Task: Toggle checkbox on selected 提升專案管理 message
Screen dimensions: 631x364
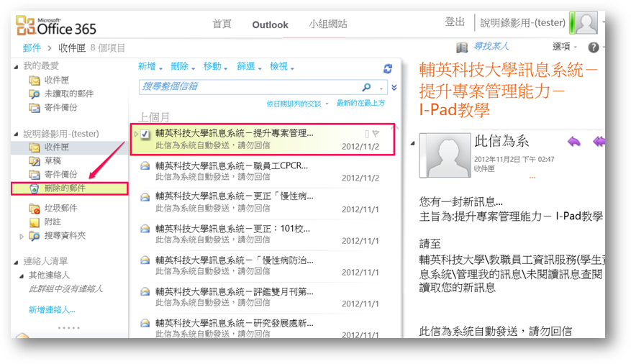Action: (x=145, y=134)
